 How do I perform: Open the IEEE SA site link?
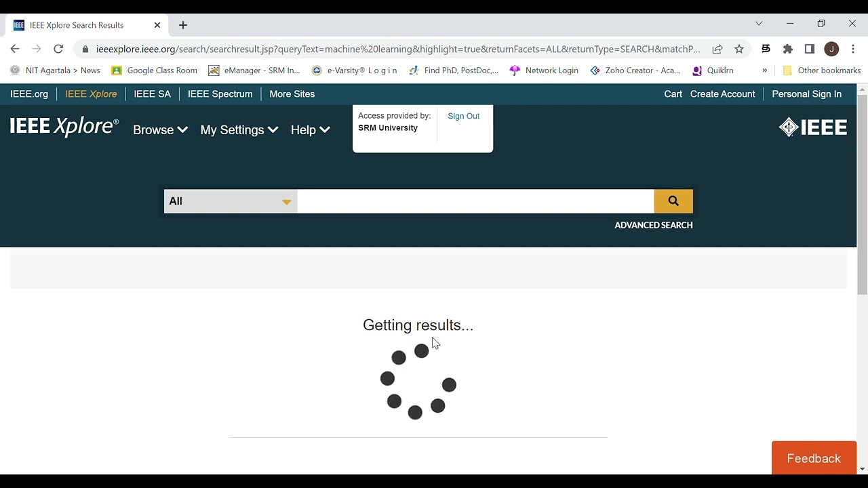(x=153, y=94)
